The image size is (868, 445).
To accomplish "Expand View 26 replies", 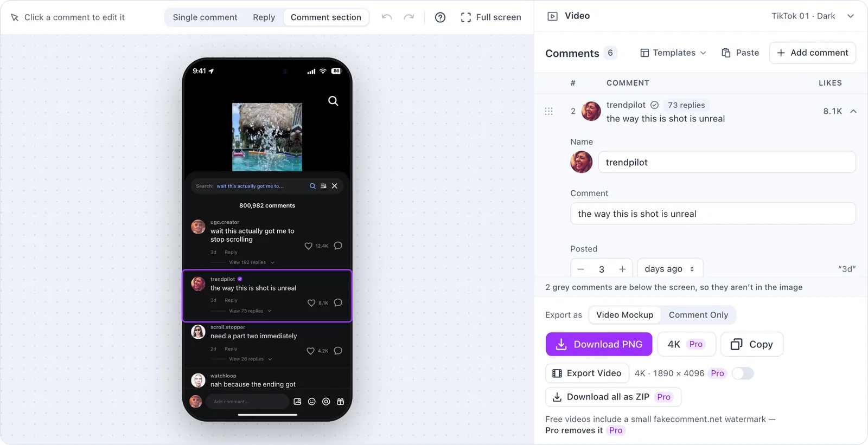I will pyautogui.click(x=250, y=359).
